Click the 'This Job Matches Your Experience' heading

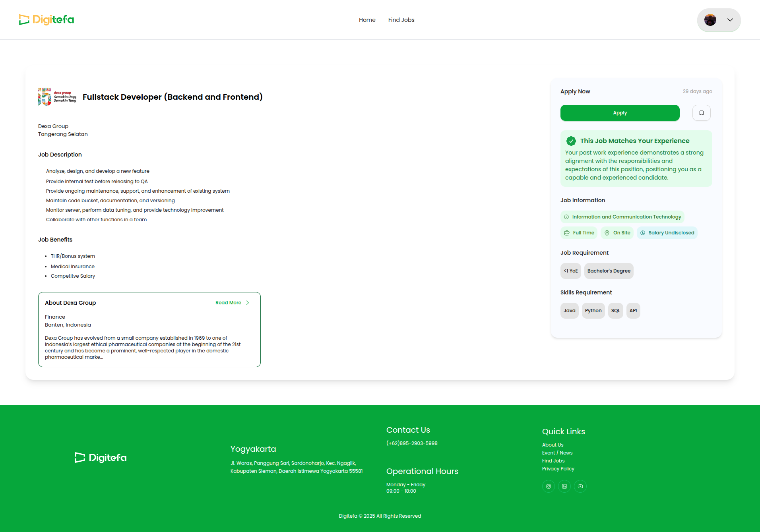tap(635, 141)
